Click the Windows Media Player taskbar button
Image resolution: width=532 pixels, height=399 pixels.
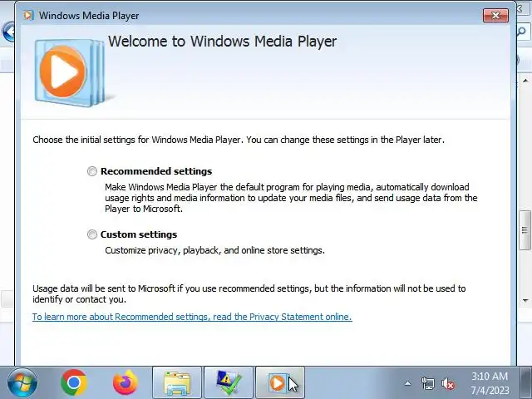pos(280,382)
